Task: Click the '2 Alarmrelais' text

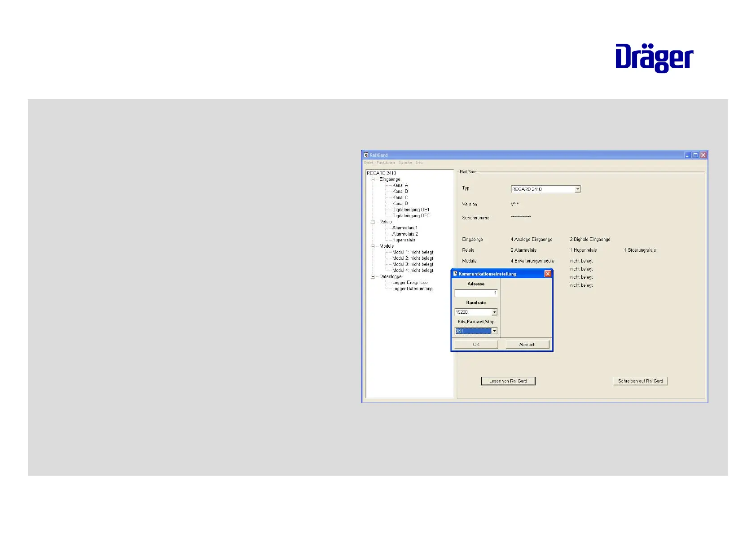Action: 523,250
